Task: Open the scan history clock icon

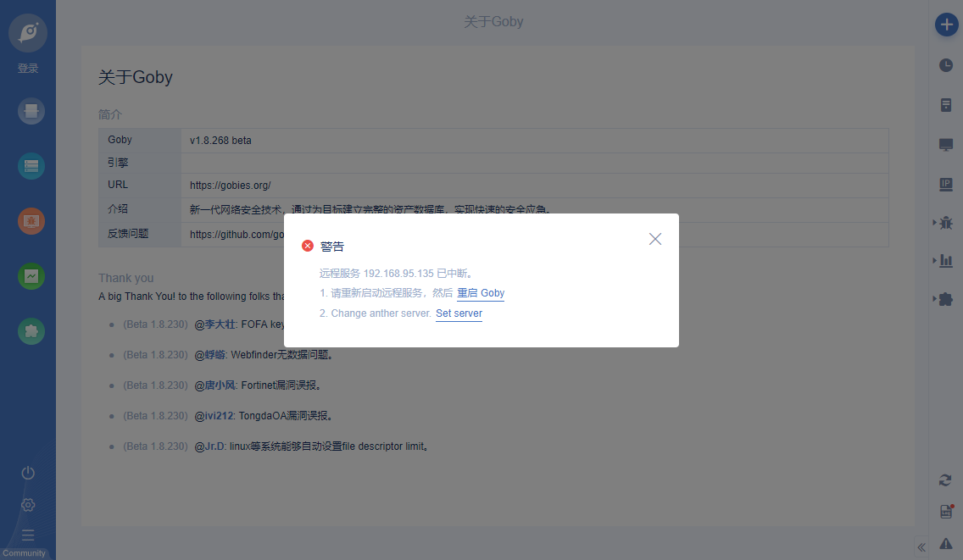Action: [x=945, y=64]
